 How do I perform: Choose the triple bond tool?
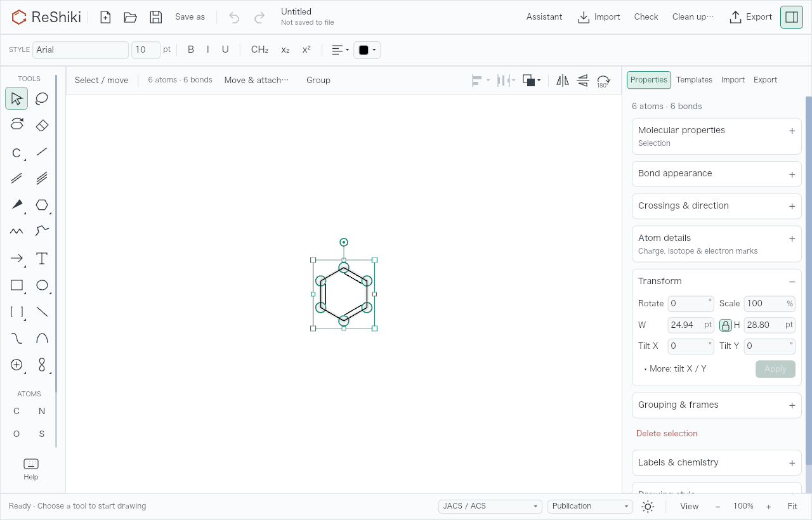42,178
